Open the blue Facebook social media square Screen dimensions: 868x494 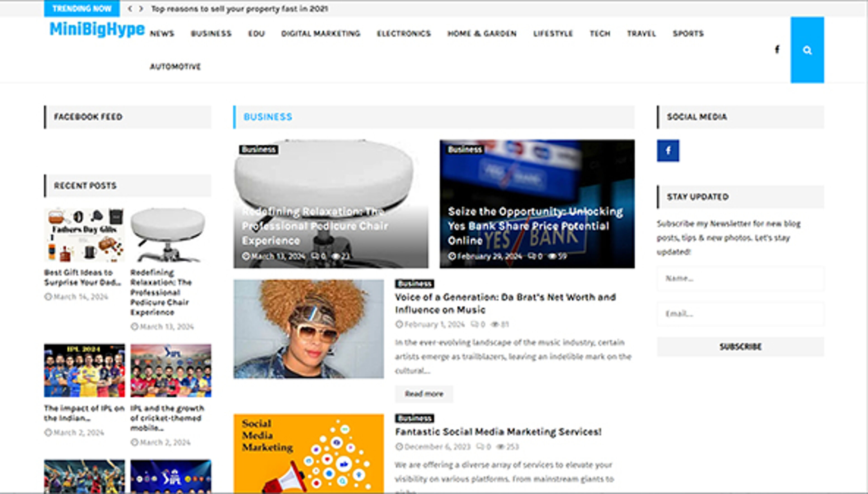click(668, 150)
